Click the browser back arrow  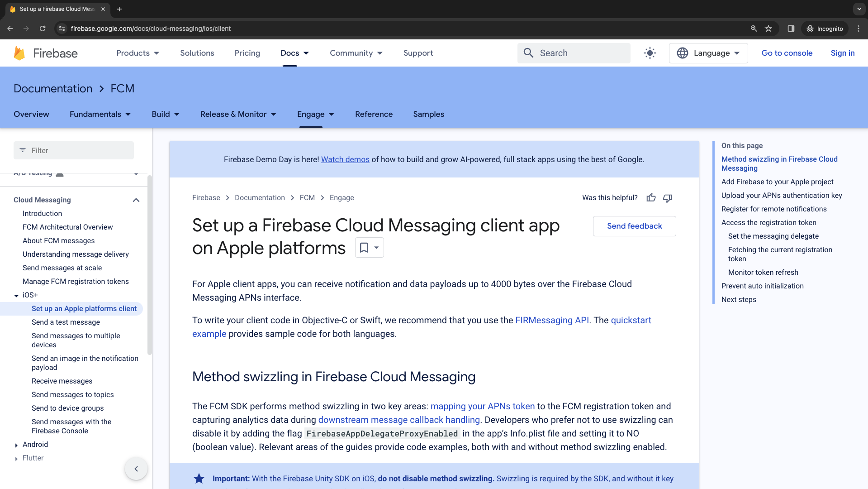coord(10,29)
